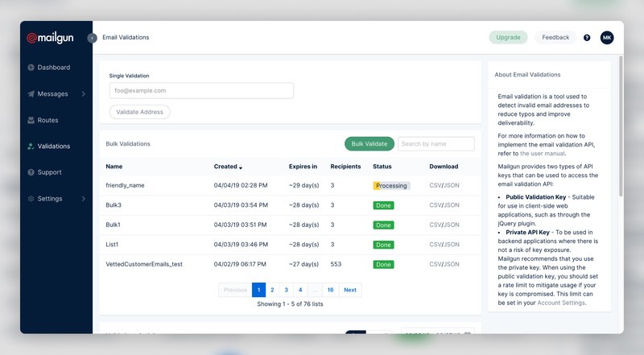Click the Upgrade button
Image resolution: width=644 pixels, height=355 pixels.
pos(508,37)
